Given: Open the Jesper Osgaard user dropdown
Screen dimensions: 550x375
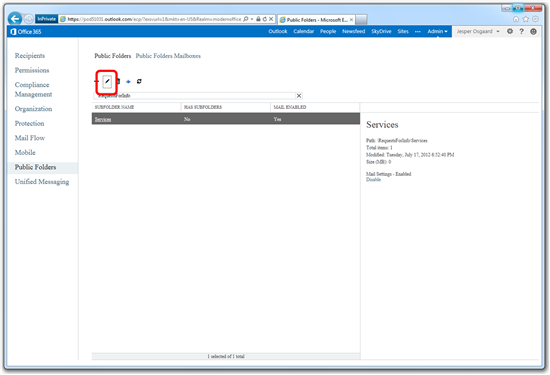Looking at the screenshot, I should point(478,31).
